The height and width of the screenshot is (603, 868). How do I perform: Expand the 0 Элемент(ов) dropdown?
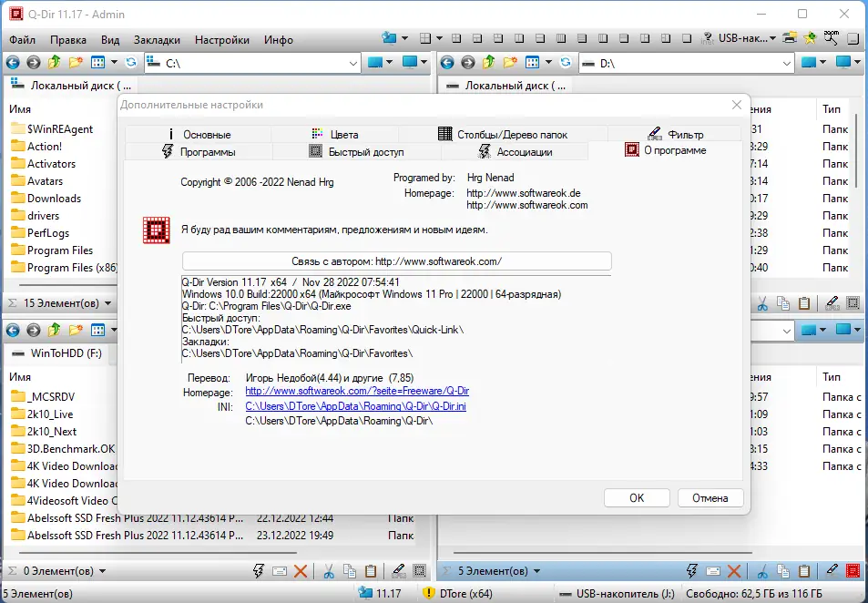coord(102,571)
